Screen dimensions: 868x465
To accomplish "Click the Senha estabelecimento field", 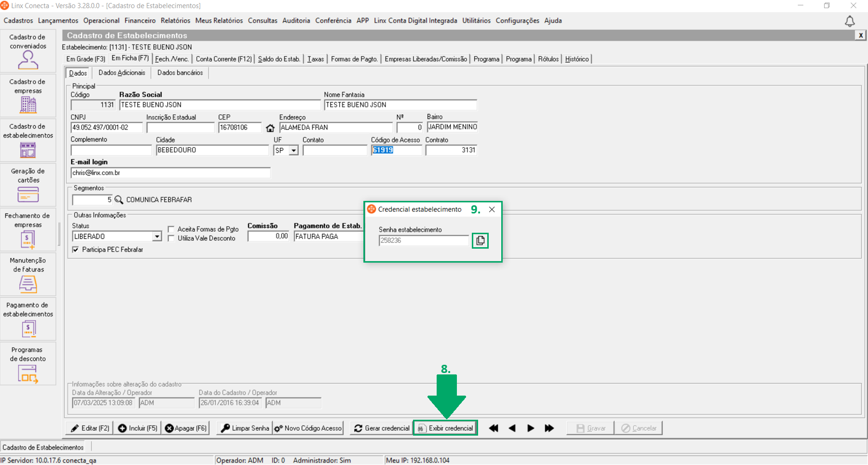I will point(424,240).
